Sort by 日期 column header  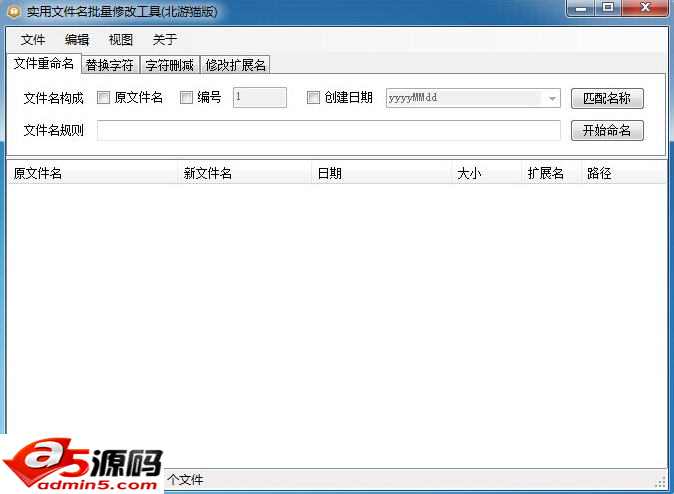click(x=381, y=173)
